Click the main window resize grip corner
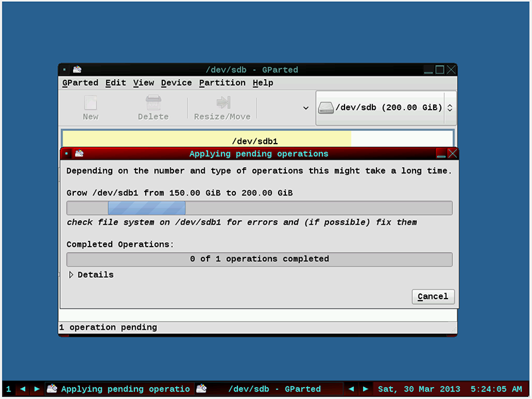The width and height of the screenshot is (532, 399). point(454,330)
